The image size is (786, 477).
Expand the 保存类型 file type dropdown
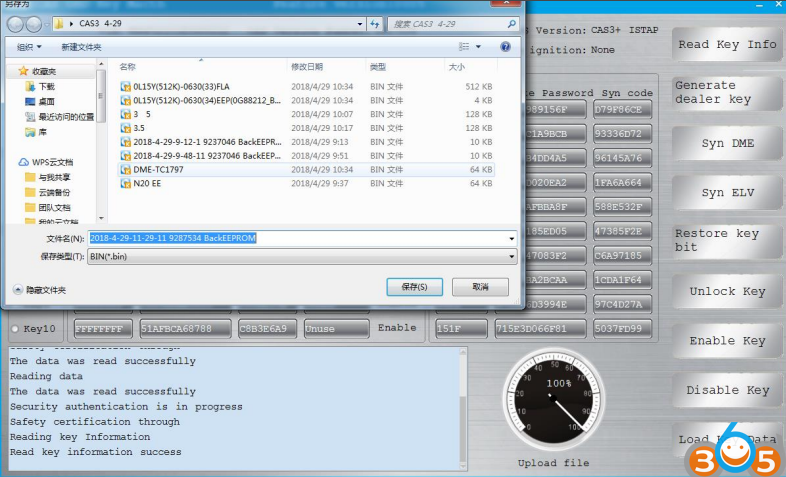512,257
